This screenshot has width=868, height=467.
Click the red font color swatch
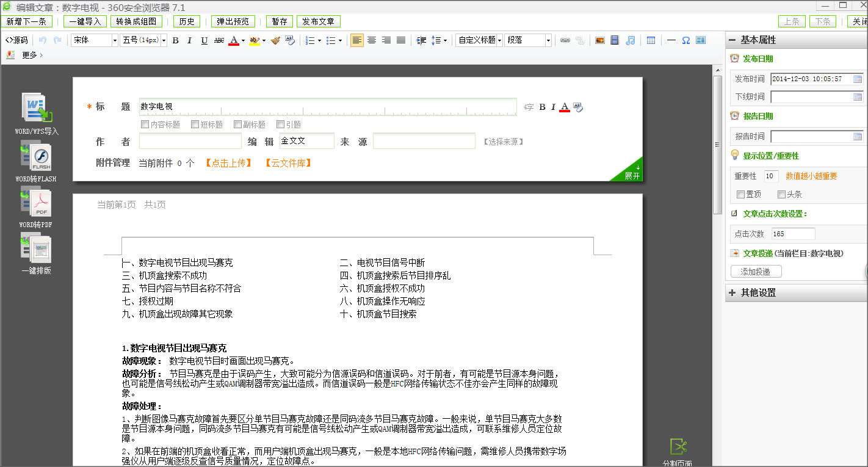[234, 40]
